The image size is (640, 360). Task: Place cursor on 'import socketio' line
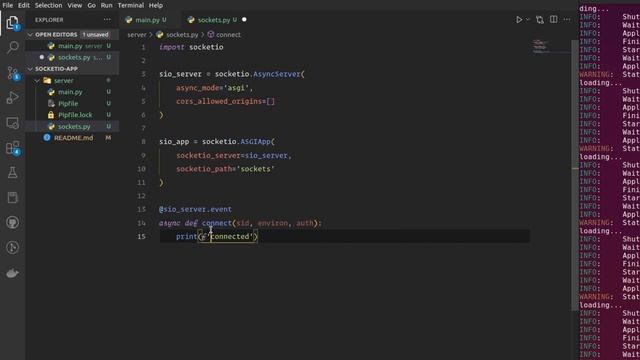click(191, 47)
